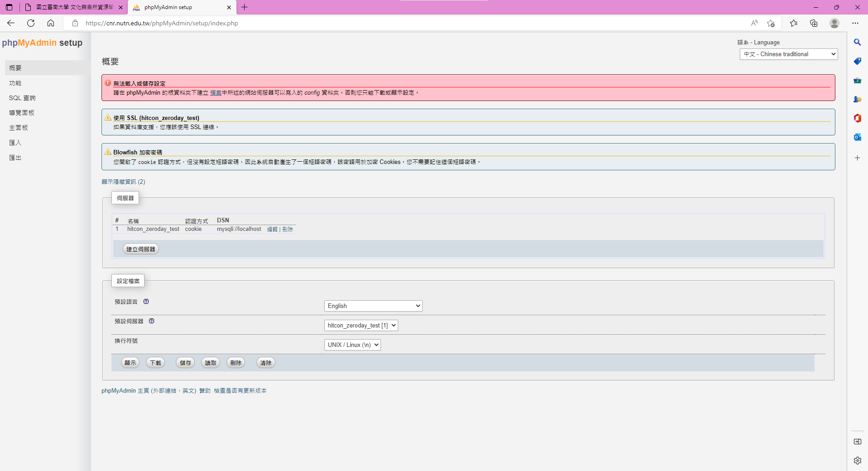868x471 pixels.
Task: Open sidebar games icon
Action: tap(858, 99)
